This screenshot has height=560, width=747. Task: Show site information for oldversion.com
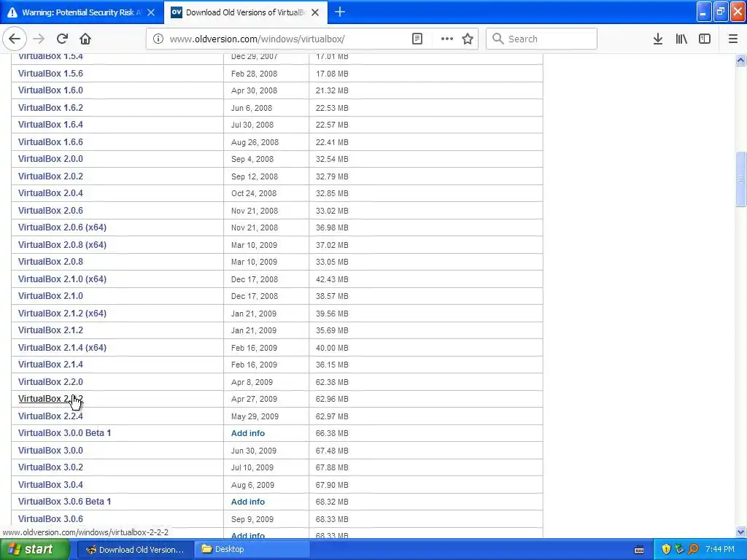coord(158,39)
